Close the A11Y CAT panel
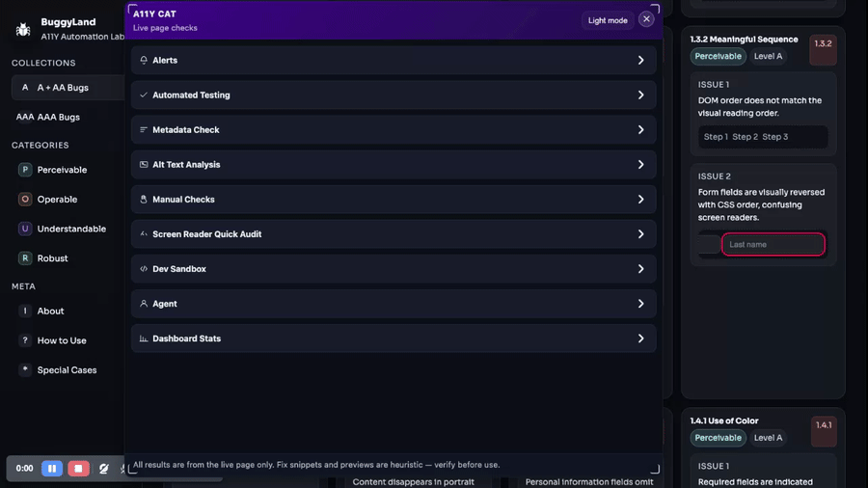868x488 pixels. [x=646, y=19]
